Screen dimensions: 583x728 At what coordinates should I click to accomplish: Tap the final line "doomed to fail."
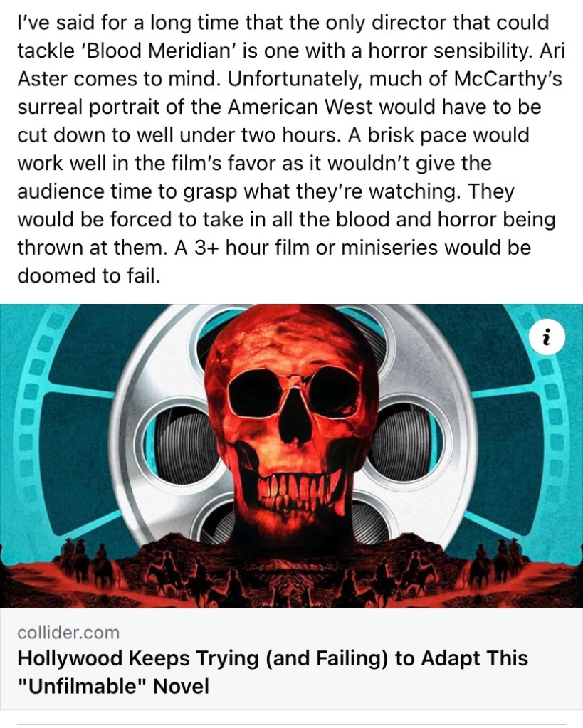pos(89,276)
